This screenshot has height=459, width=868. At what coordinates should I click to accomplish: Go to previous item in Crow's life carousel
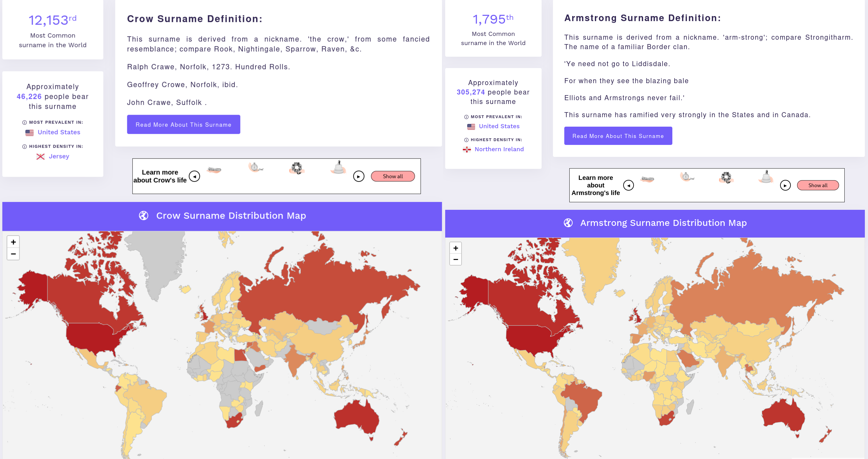coord(194,176)
